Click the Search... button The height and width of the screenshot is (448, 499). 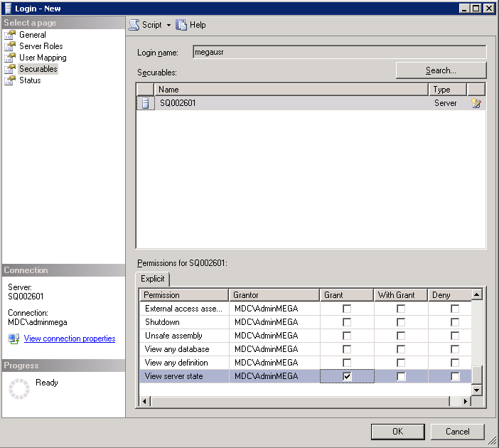click(441, 70)
